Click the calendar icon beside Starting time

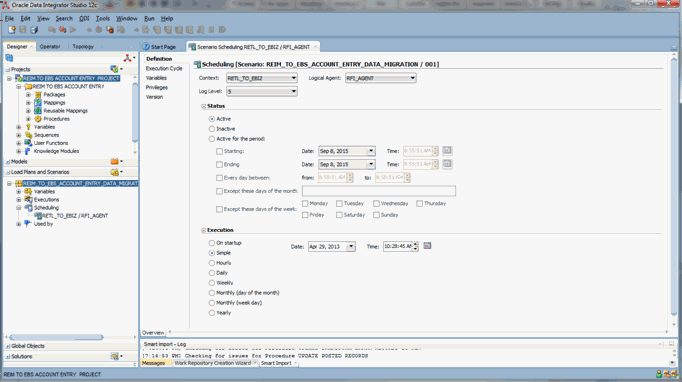(447, 151)
